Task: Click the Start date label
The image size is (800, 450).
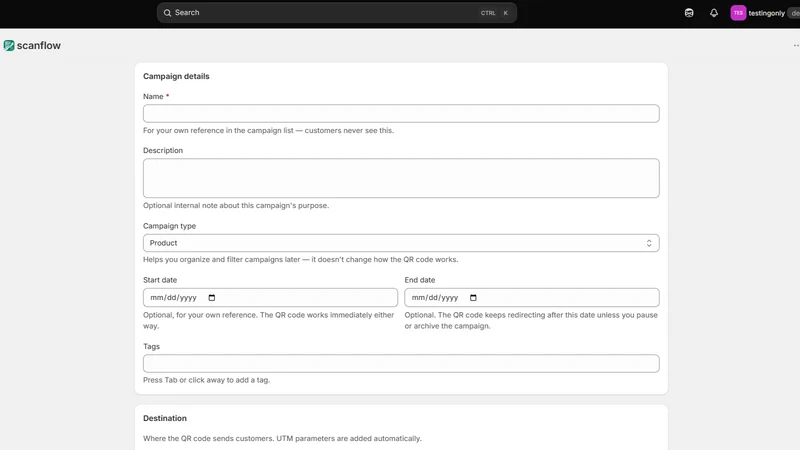Action: (160, 280)
